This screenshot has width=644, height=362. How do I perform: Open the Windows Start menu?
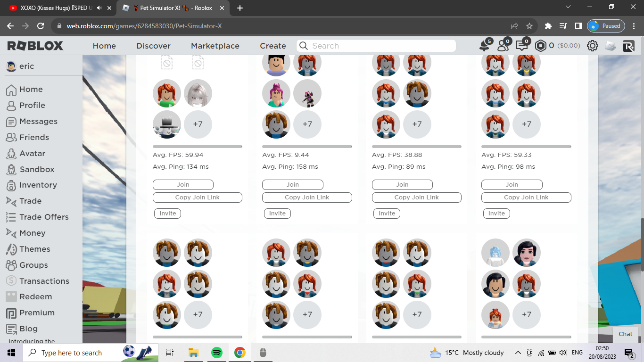click(x=11, y=353)
